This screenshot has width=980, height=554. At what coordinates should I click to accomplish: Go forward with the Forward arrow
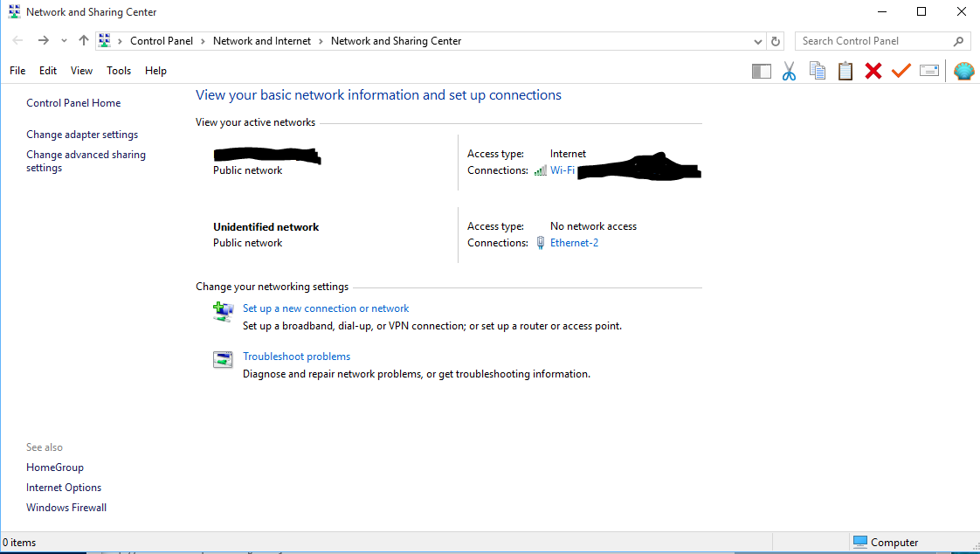43,41
